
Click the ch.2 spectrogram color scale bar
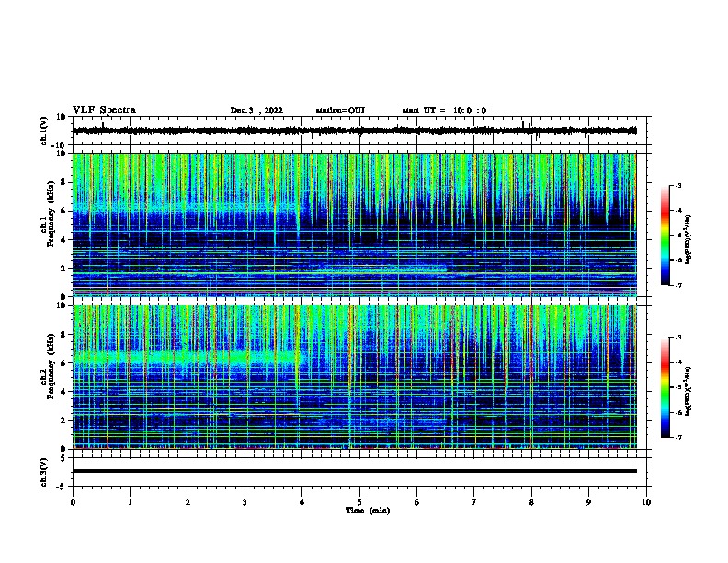[x=665, y=387]
